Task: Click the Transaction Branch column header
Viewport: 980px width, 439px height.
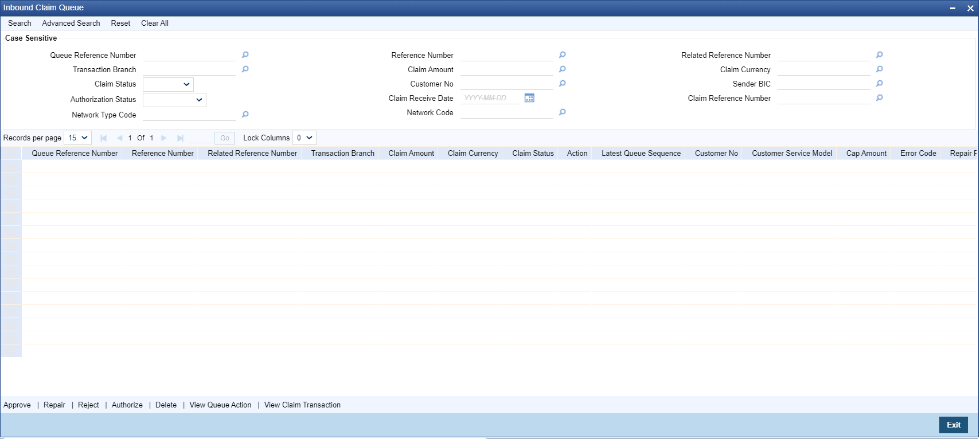Action: [343, 154]
